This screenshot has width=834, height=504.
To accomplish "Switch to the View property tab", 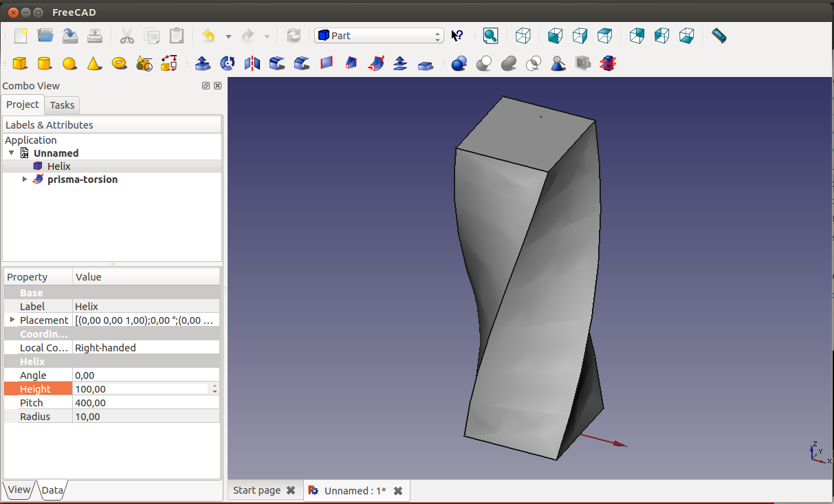I will pyautogui.click(x=19, y=490).
